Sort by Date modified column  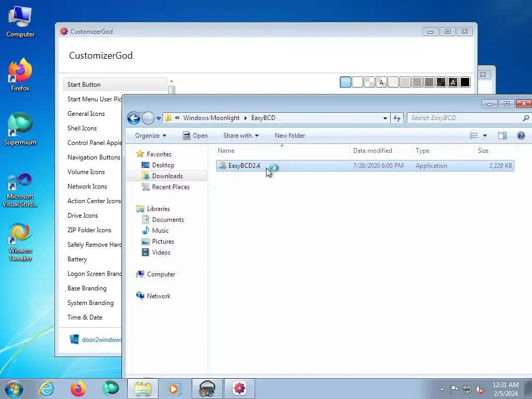(381, 151)
